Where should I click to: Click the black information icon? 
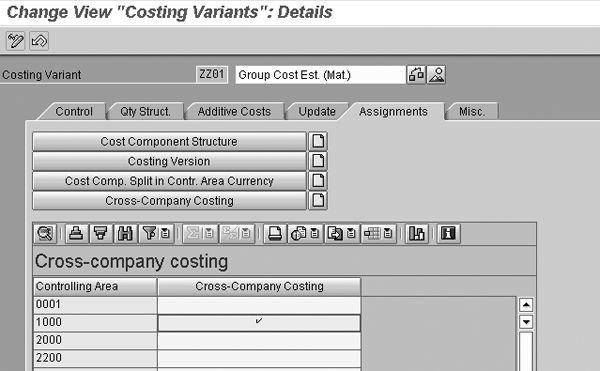(x=448, y=234)
